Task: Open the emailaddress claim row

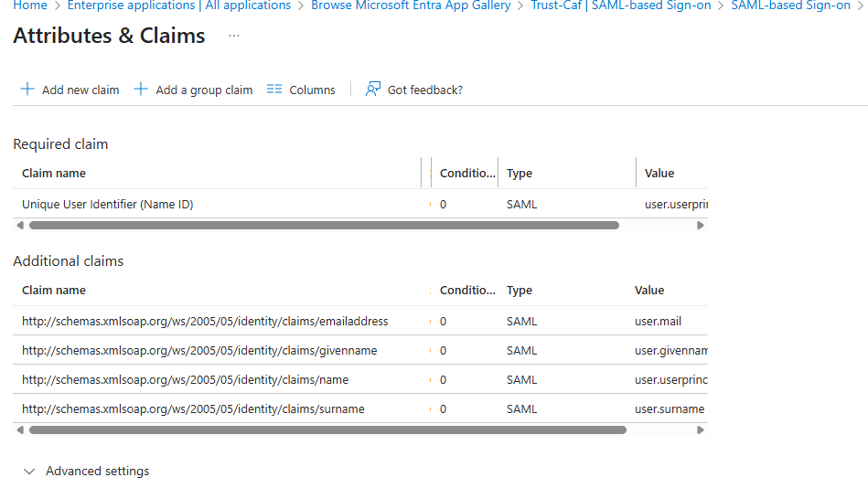Action: pyautogui.click(x=360, y=321)
